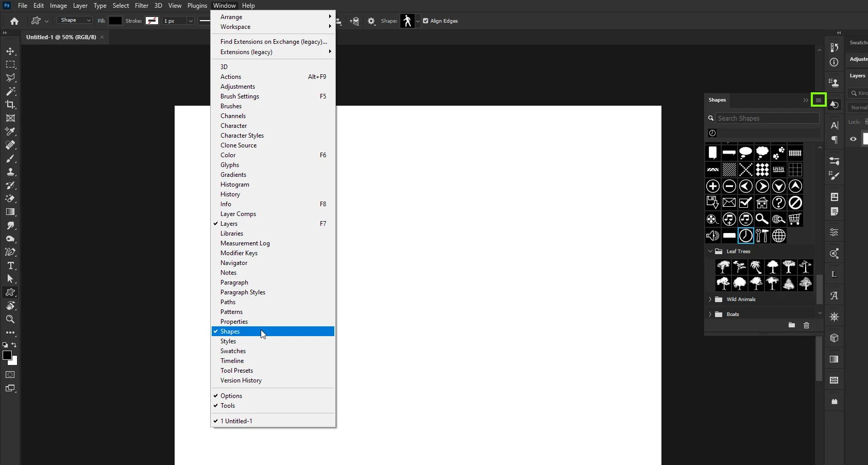Expand the Arrange submenu
This screenshot has width=868, height=465.
click(x=273, y=17)
